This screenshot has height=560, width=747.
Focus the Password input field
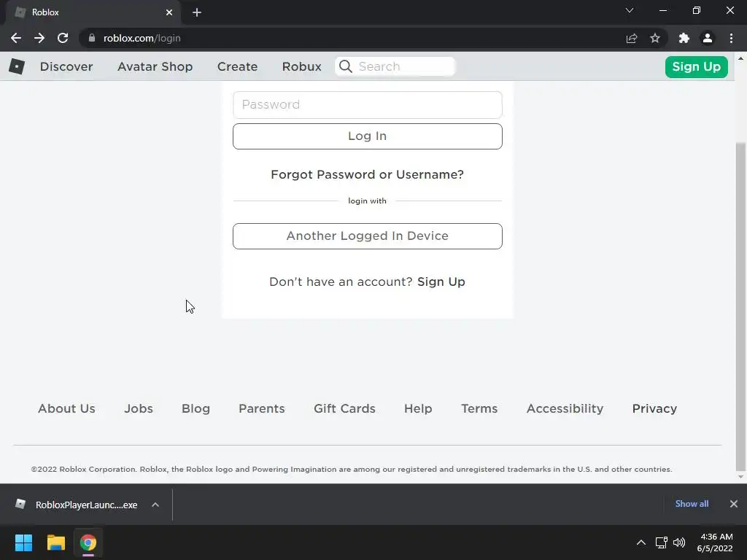(x=368, y=105)
